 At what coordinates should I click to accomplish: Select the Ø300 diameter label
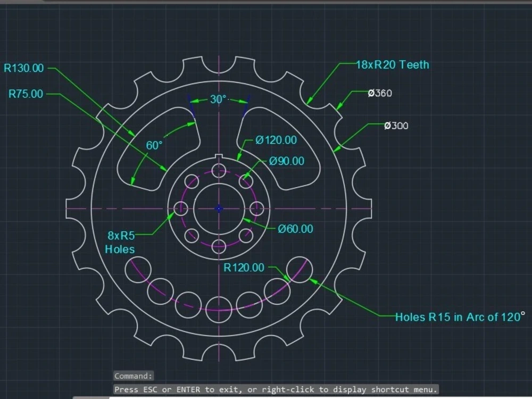coord(396,126)
